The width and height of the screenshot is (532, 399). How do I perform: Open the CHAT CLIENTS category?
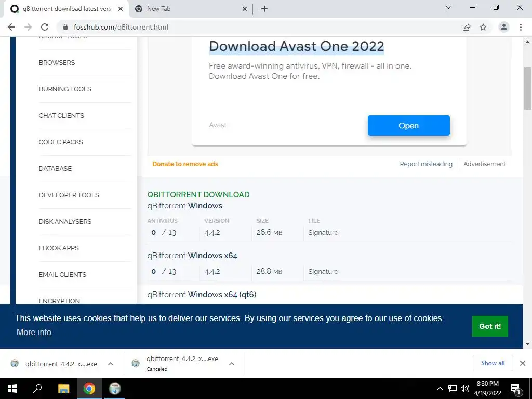click(61, 116)
